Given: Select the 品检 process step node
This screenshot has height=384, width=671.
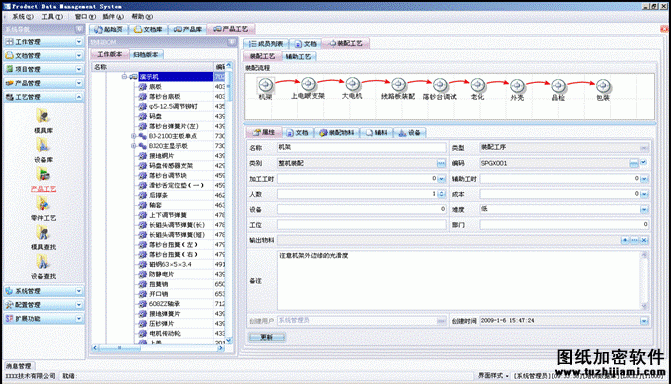Looking at the screenshot, I should pyautogui.click(x=558, y=86).
